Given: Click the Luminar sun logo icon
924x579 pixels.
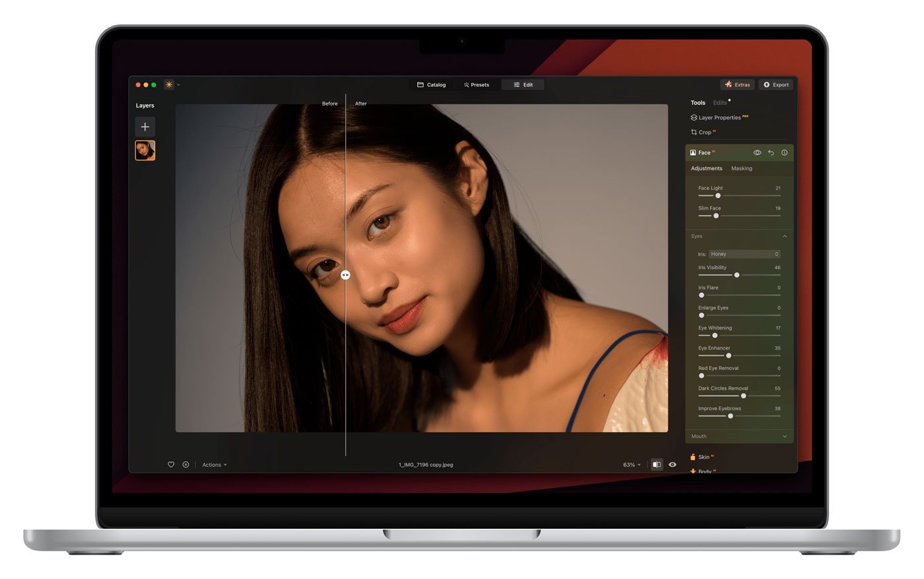Looking at the screenshot, I should tap(169, 84).
